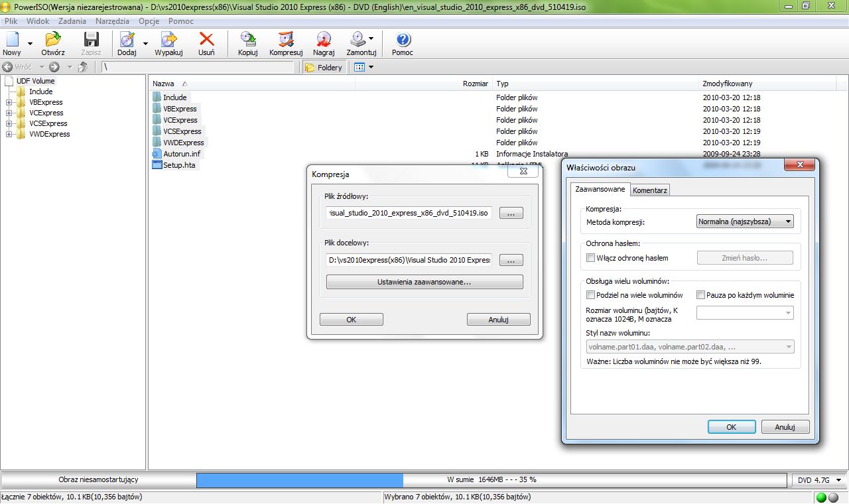Click the Nowy (New) toolbar icon
The height and width of the screenshot is (504, 849).
(x=12, y=44)
